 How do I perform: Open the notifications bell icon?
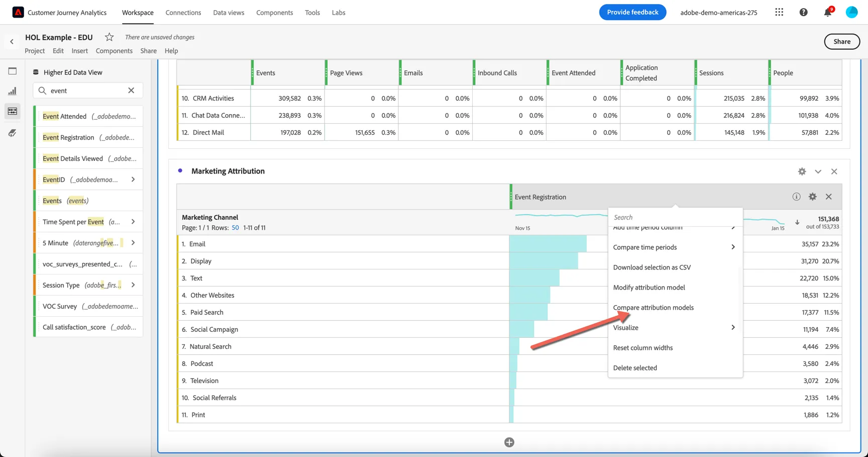pyautogui.click(x=827, y=12)
